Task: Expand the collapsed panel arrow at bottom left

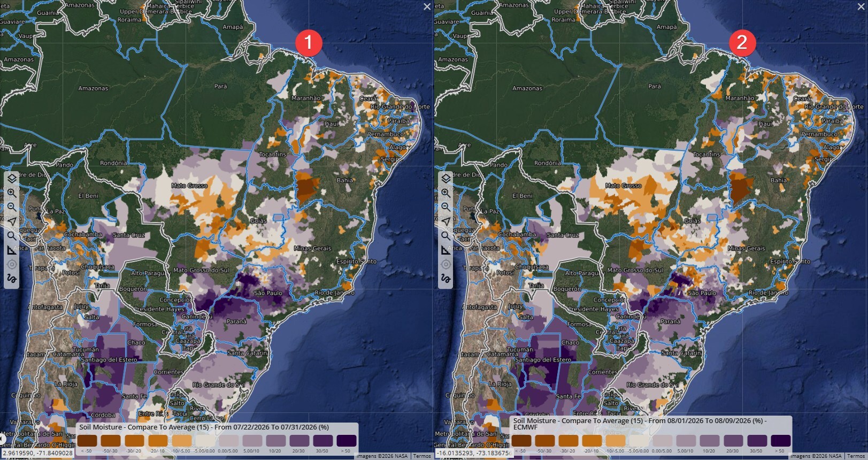Action: [2, 440]
